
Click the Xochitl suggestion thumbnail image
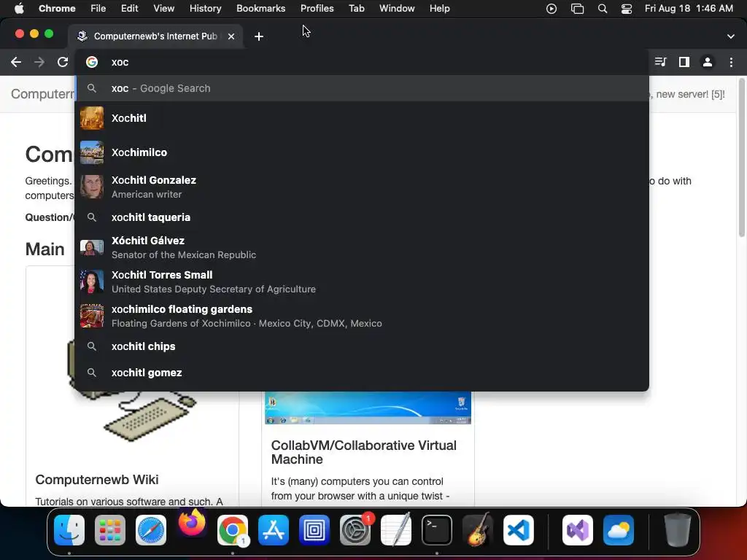[x=91, y=118]
